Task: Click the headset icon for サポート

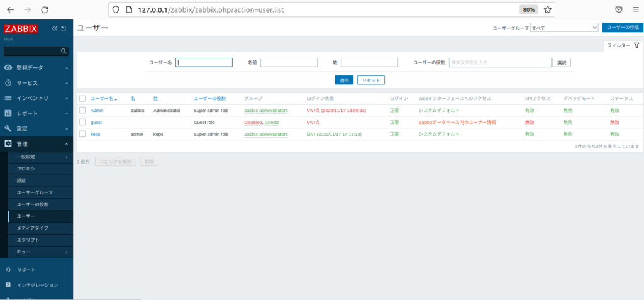Action: (x=8, y=270)
